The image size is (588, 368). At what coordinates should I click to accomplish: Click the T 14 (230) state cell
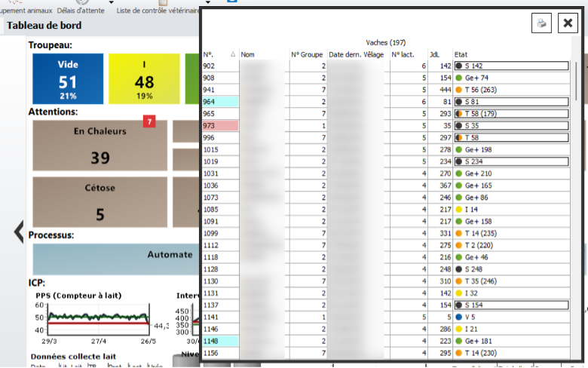[512, 353]
